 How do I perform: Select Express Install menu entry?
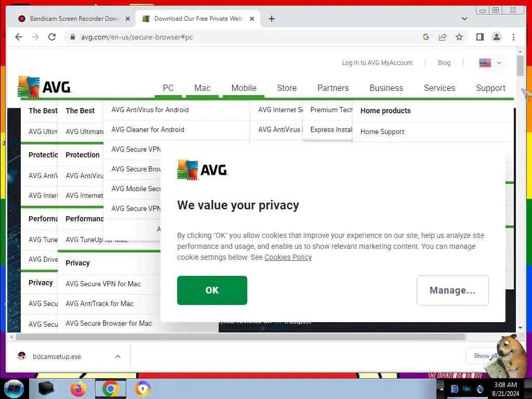331,129
